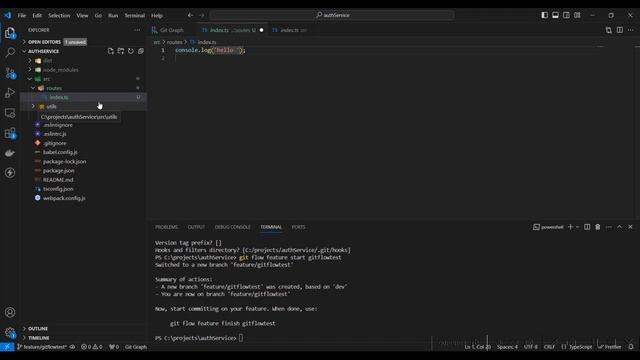Go back with the navigation arrow
Viewport: 640px width, 360px height.
coord(190,15)
